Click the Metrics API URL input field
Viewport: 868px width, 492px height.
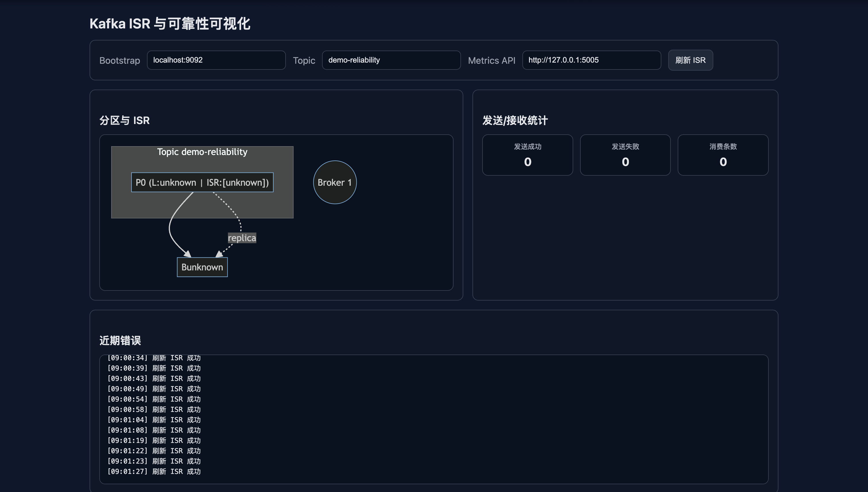[591, 60]
